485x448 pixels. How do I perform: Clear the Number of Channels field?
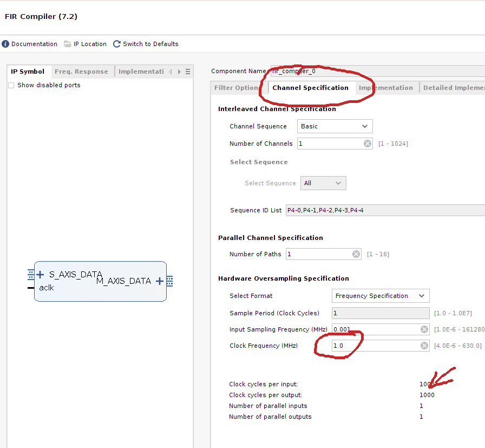[368, 144]
